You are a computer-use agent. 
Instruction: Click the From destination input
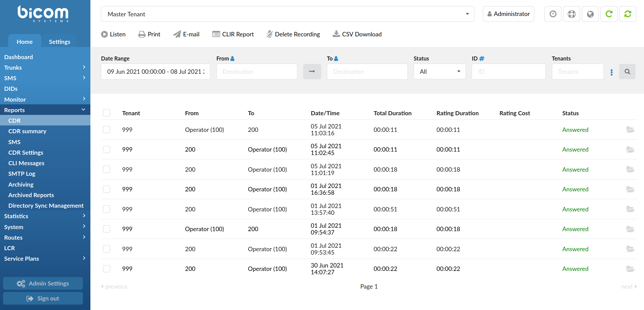pos(257,71)
